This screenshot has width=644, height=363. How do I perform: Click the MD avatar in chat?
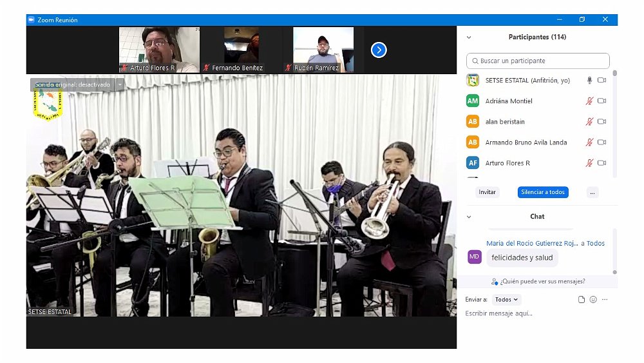[474, 257]
